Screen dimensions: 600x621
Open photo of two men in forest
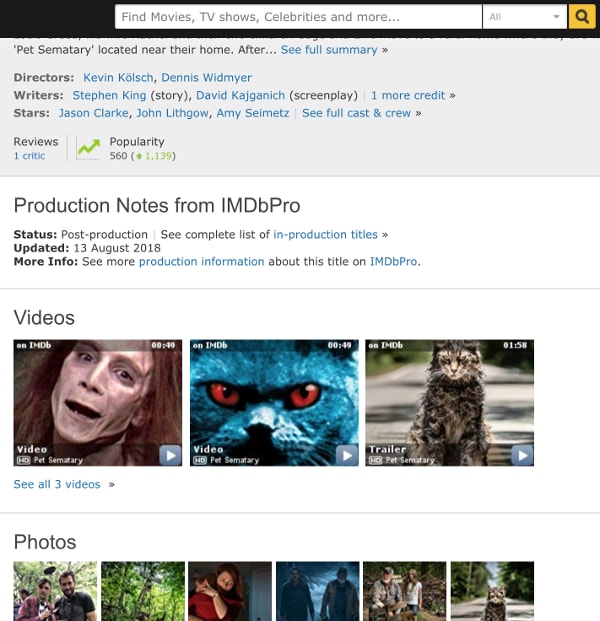point(55,591)
